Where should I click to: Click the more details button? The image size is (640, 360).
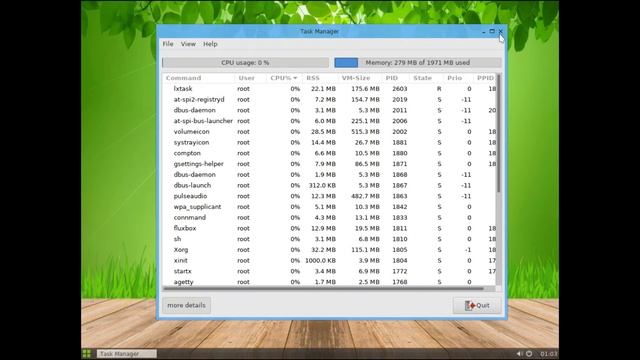click(x=187, y=305)
